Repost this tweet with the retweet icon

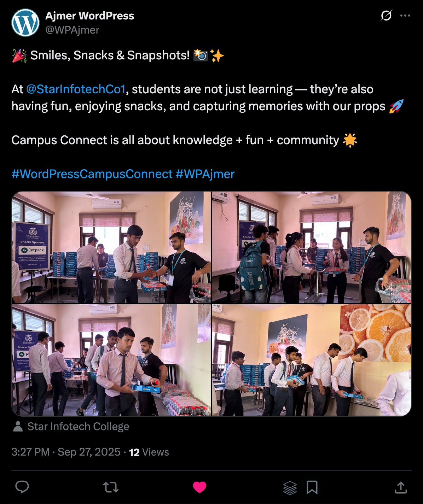click(111, 487)
